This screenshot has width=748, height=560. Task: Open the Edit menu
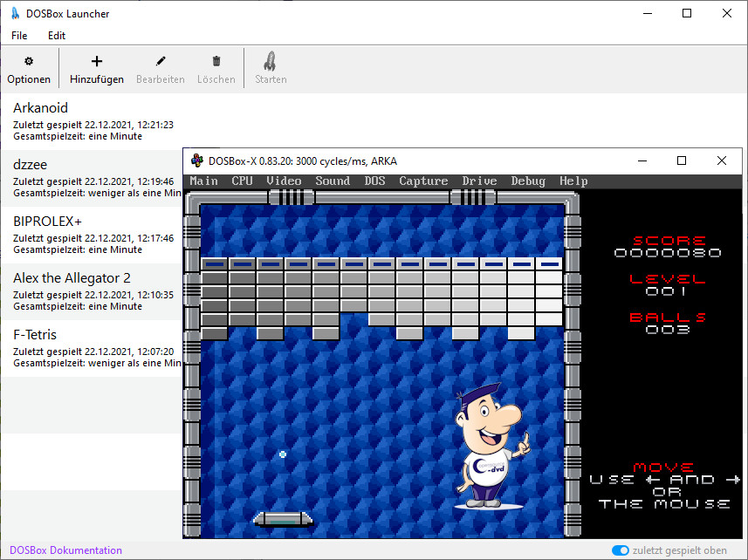pos(57,36)
